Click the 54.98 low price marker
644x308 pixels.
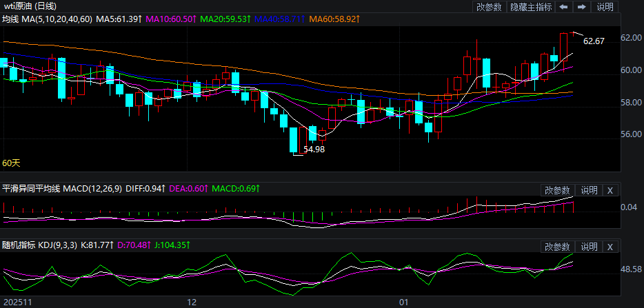click(x=314, y=149)
